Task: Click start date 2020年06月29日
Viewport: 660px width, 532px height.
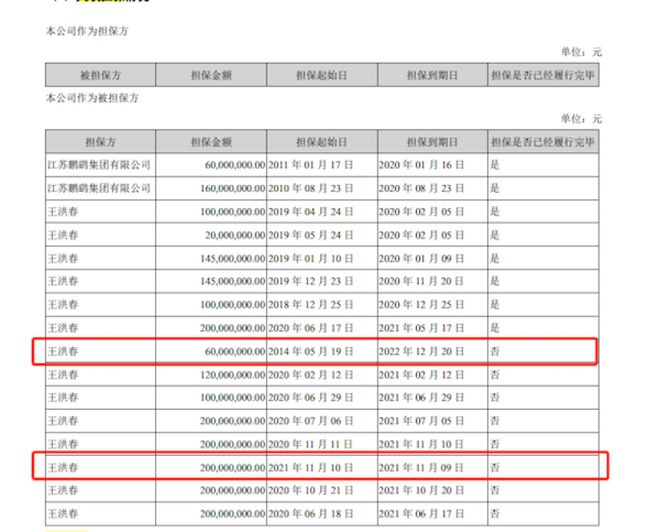Action: coord(311,397)
